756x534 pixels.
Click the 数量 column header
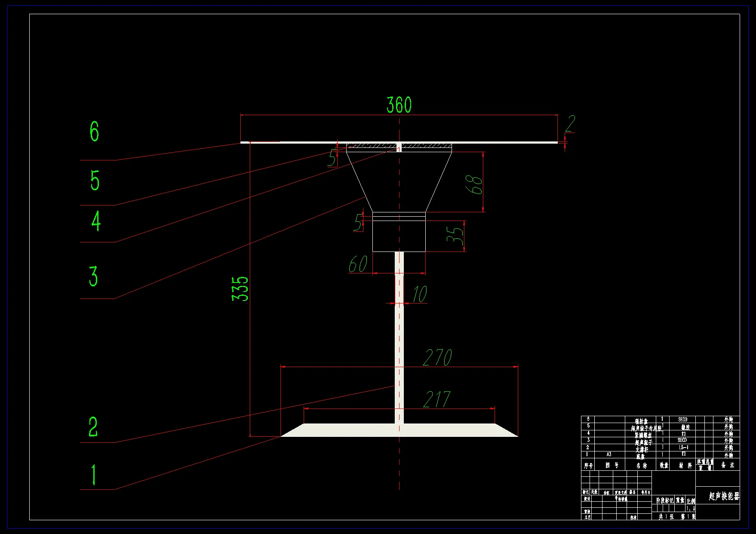point(664,465)
